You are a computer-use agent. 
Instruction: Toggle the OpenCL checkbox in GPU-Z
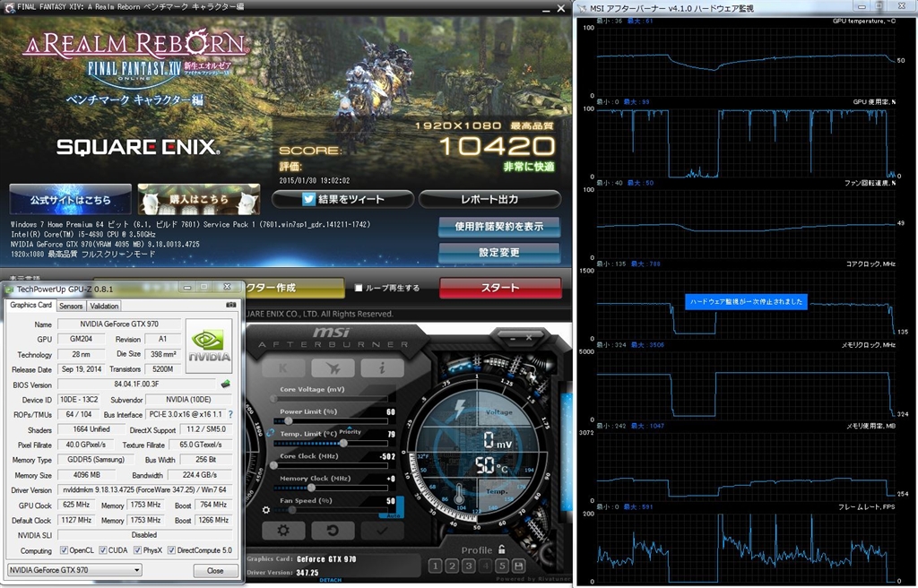coord(64,550)
